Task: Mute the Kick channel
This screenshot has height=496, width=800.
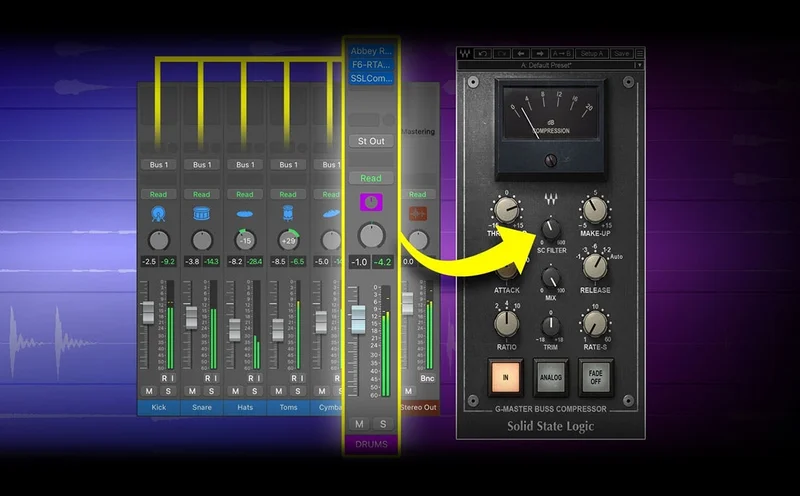Action: point(149,391)
